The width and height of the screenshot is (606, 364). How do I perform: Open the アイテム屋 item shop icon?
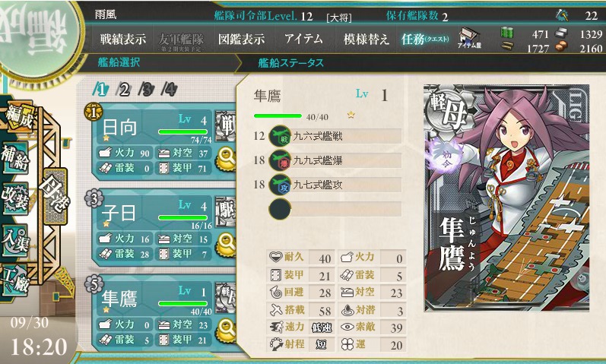point(469,38)
